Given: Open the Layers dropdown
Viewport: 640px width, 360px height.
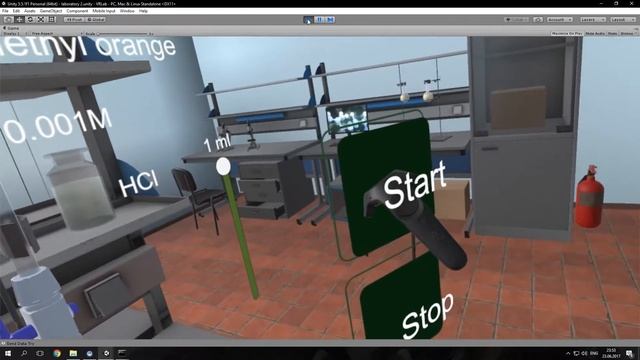Looking at the screenshot, I should (592, 20).
